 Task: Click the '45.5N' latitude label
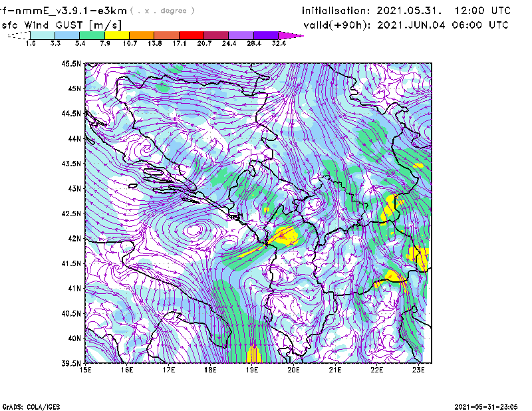(71, 63)
